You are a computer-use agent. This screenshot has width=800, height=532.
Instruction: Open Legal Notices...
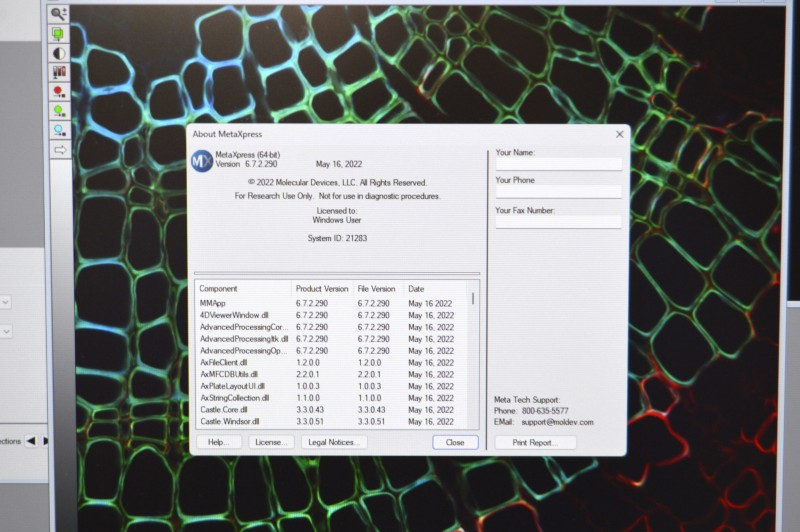[x=331, y=442]
